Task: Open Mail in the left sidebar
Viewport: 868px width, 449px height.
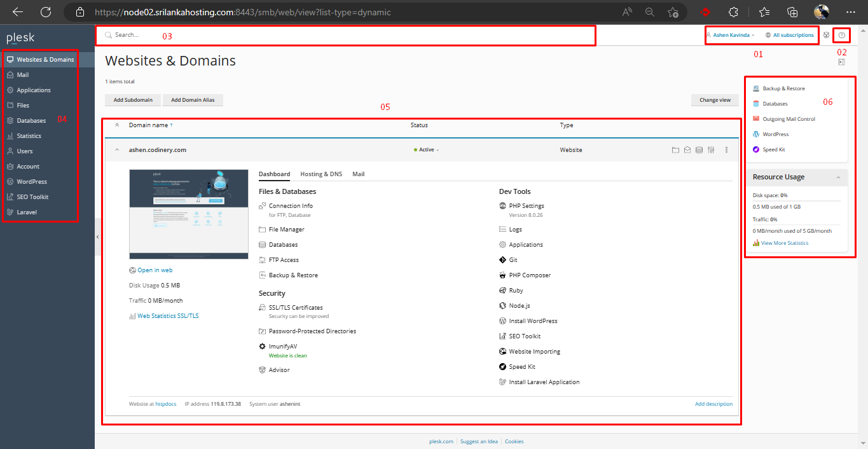Action: [x=23, y=75]
